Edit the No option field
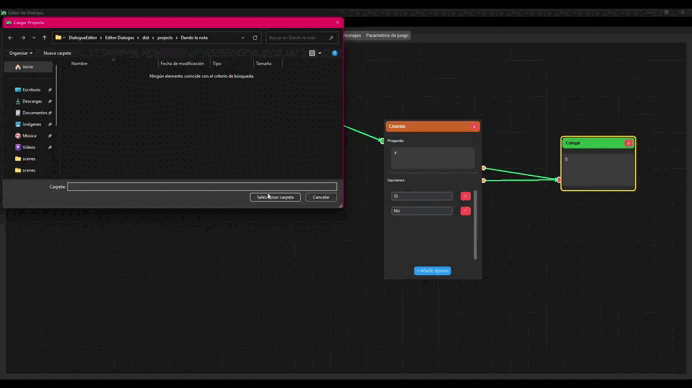The height and width of the screenshot is (388, 692). click(421, 211)
